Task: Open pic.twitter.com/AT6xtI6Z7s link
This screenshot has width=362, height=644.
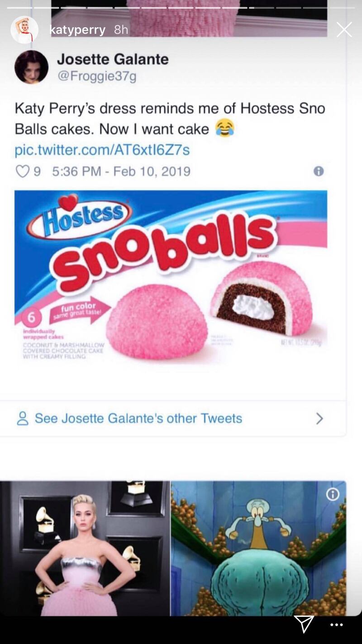Action: [x=102, y=150]
